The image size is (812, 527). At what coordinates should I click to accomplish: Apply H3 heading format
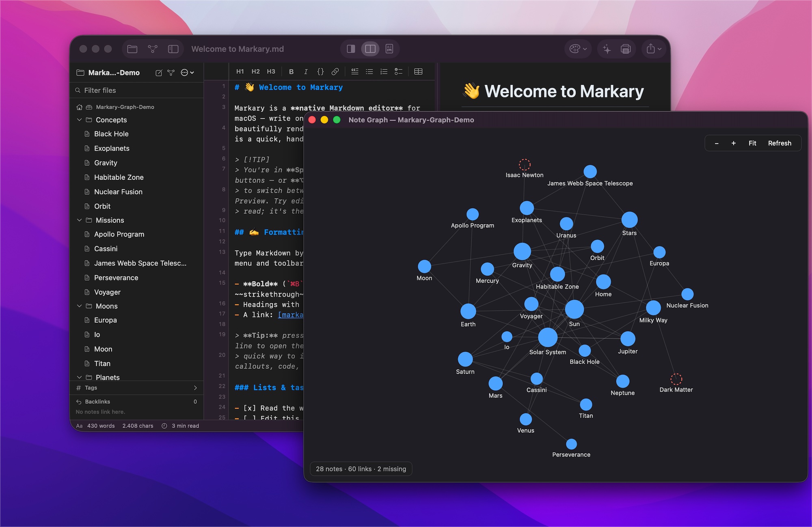tap(271, 71)
